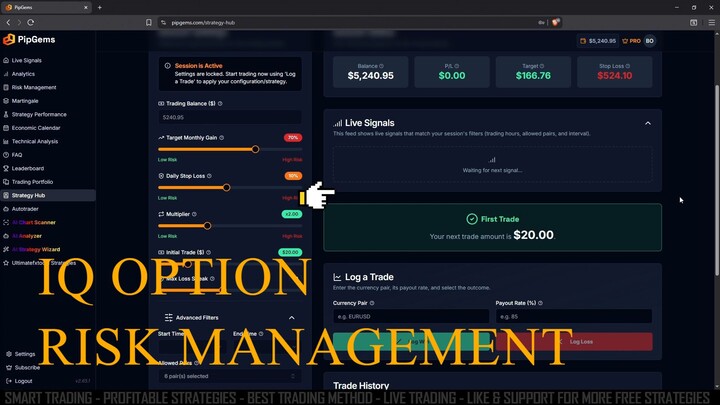Collapse the Live Signals panel
720x405 pixels.
(648, 123)
